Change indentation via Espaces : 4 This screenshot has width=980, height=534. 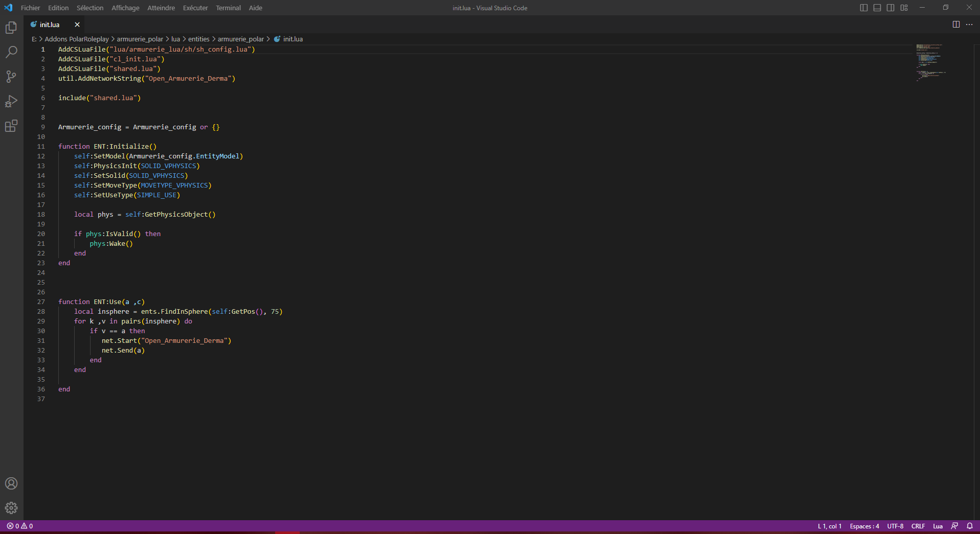(x=864, y=526)
